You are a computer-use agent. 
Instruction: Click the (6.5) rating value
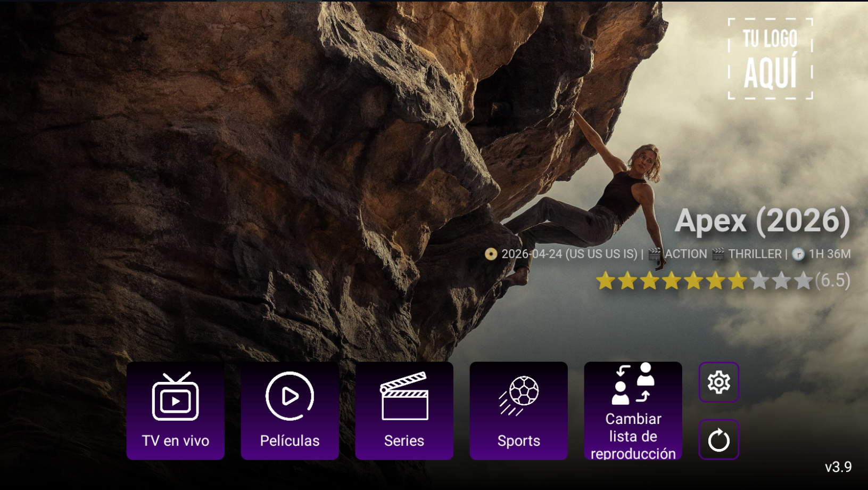831,280
